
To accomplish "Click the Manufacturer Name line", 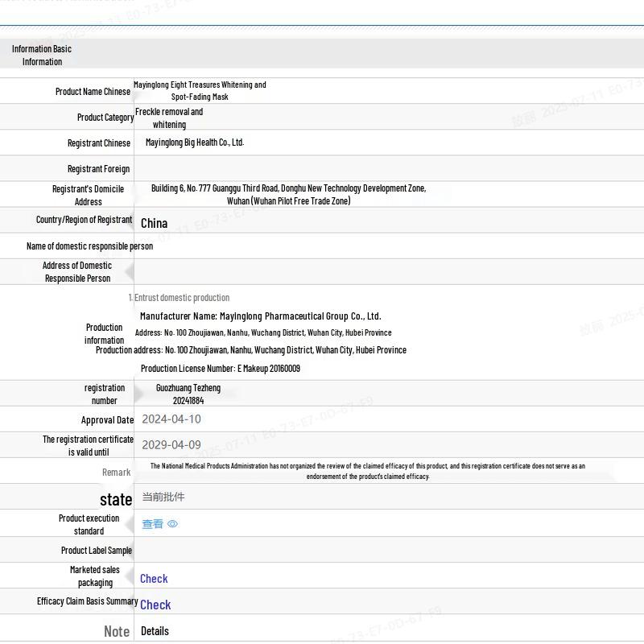I will [x=260, y=316].
